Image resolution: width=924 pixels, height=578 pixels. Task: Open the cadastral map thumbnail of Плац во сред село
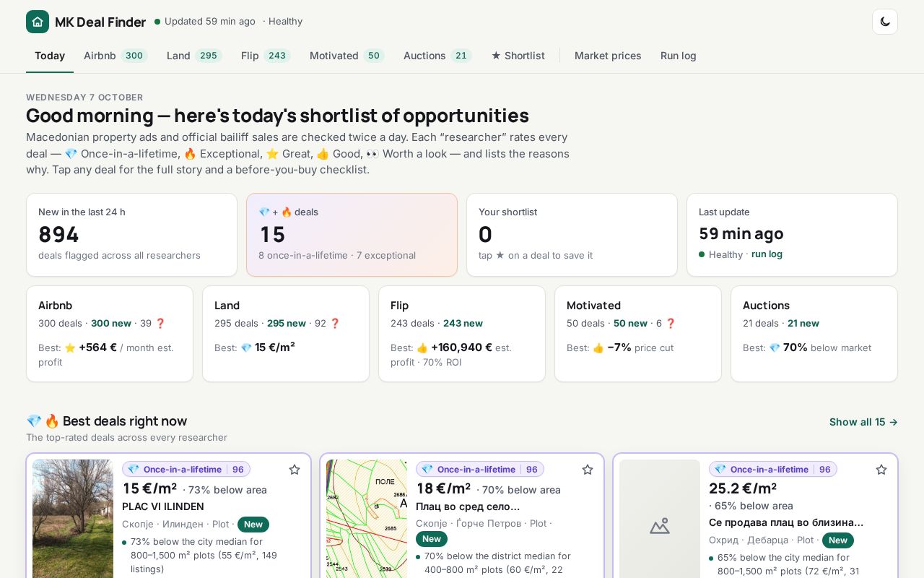[x=367, y=519]
